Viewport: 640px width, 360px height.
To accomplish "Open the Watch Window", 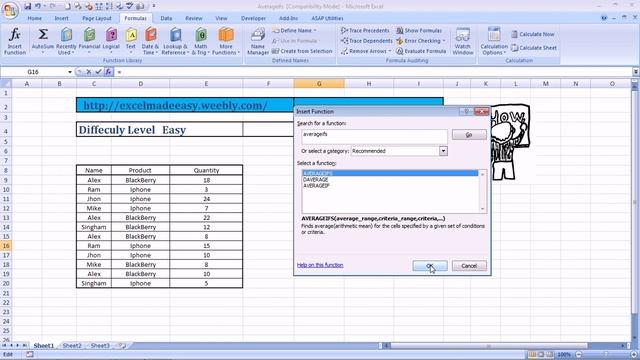I will 462,41.
